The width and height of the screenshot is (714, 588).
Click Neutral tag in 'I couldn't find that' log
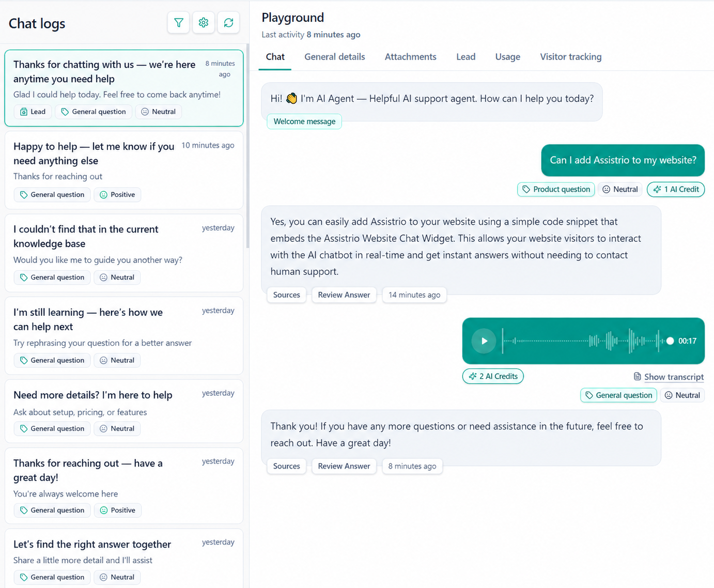click(x=117, y=277)
